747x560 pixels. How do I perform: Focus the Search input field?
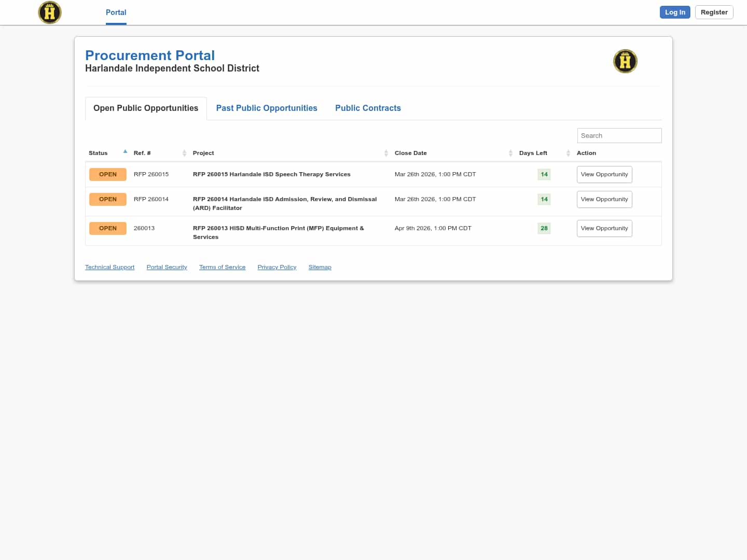tap(619, 135)
